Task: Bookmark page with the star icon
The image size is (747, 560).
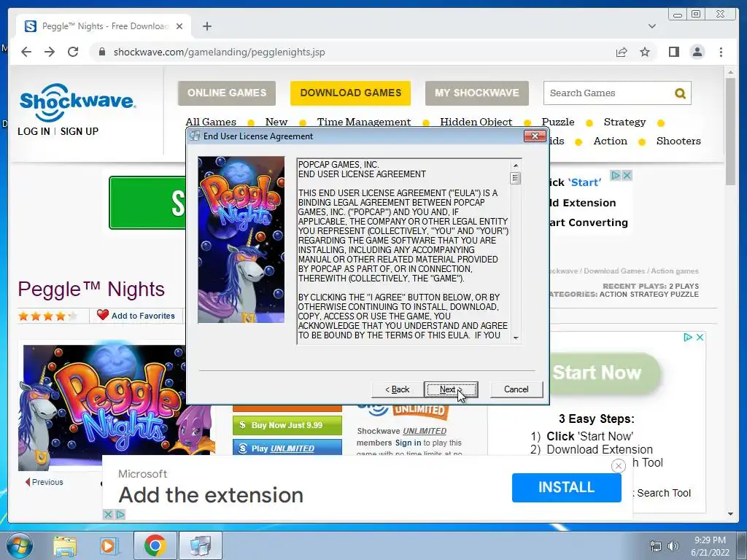Action: point(645,52)
